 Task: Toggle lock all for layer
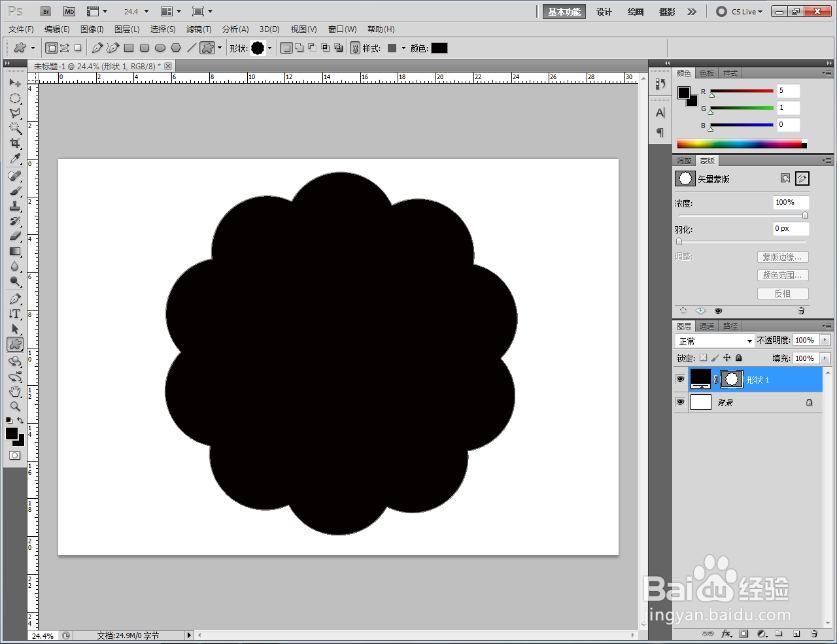point(738,358)
